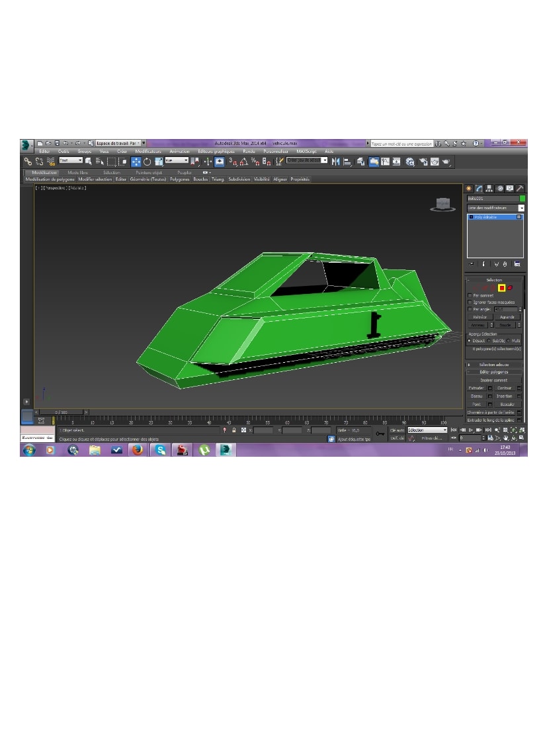The height and width of the screenshot is (756, 547).
Task: Click the Save file icon in title bar
Action: click(57, 143)
